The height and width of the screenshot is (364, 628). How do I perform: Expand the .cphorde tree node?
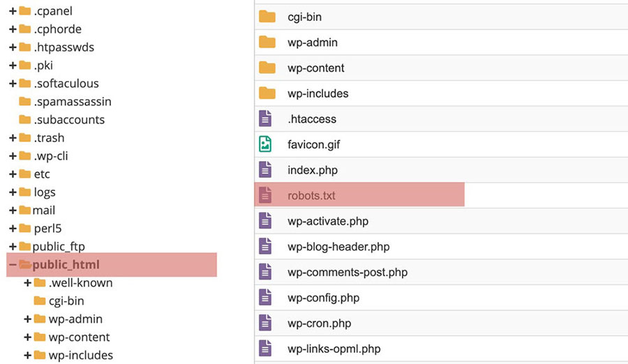coord(13,29)
